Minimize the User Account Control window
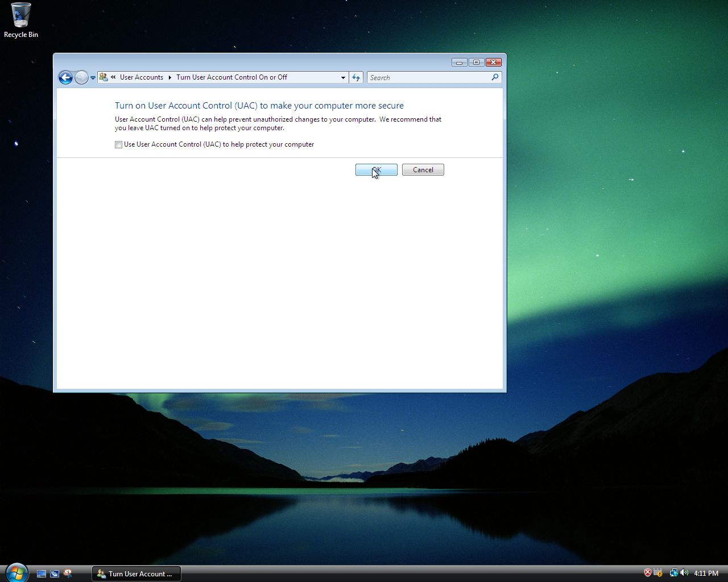Screen dimensions: 728x582 [459, 62]
